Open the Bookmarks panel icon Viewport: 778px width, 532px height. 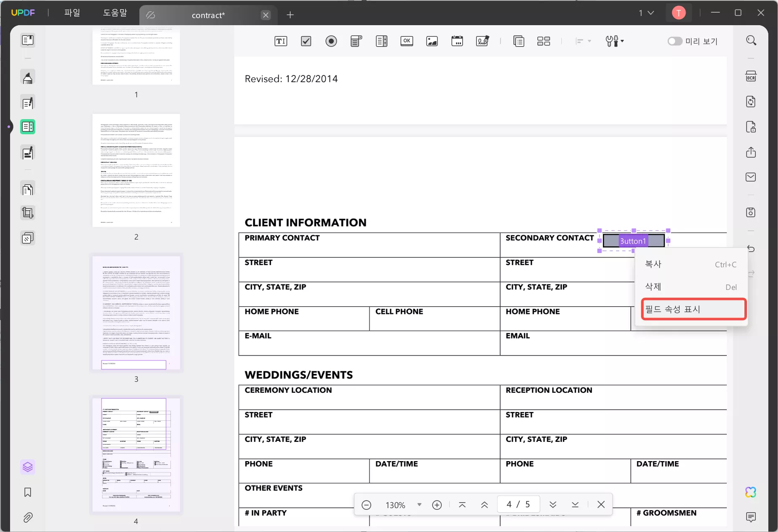pyautogui.click(x=28, y=492)
